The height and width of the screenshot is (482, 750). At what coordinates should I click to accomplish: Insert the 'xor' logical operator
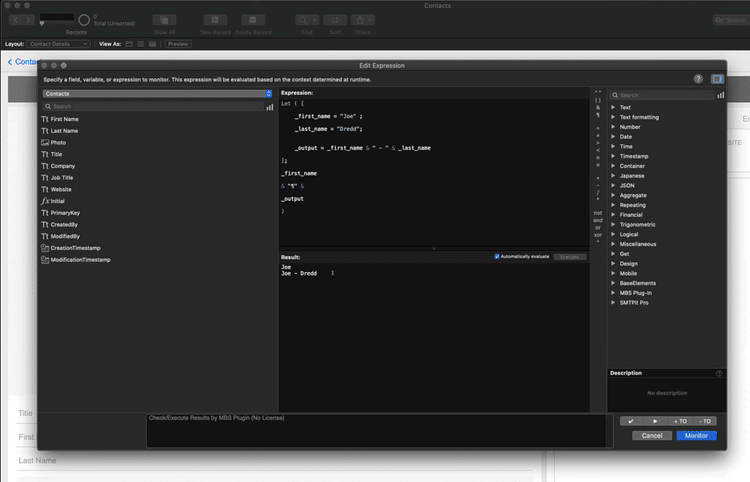click(x=598, y=235)
